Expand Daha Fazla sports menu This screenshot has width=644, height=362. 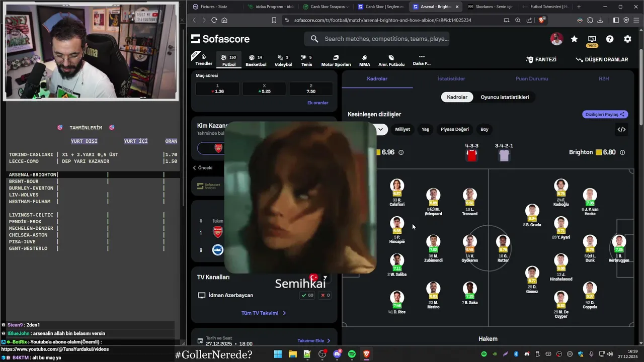coord(422,60)
